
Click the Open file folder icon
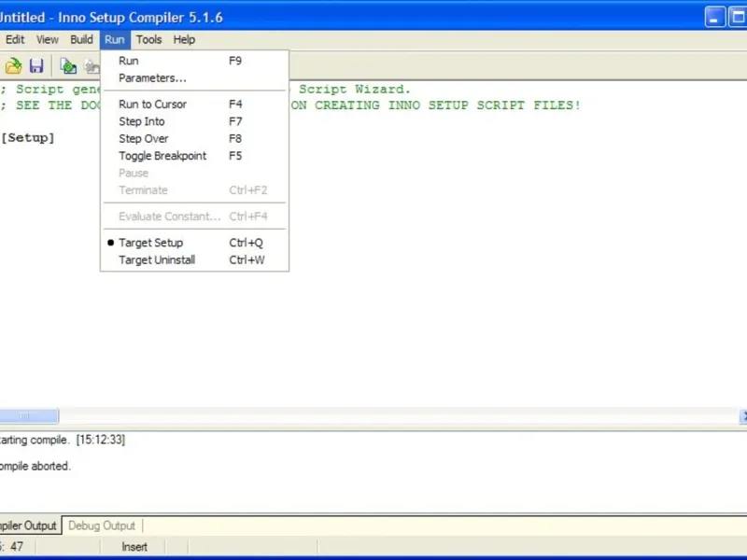tap(13, 65)
